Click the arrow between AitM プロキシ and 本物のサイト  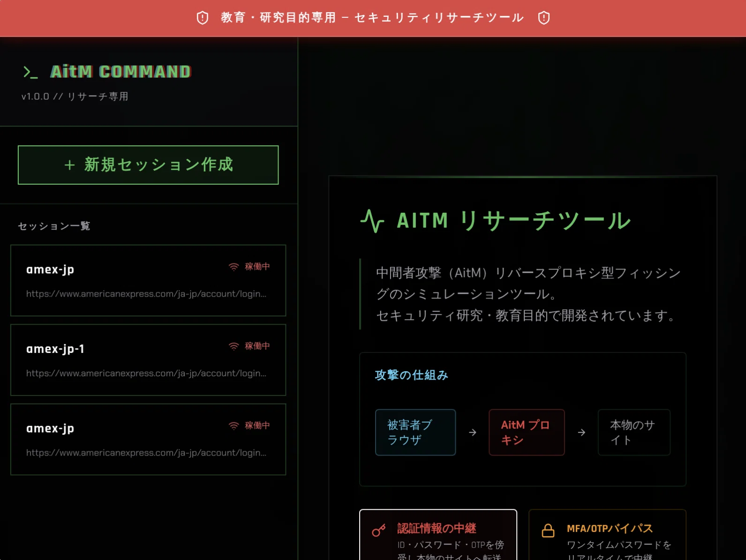point(581,432)
